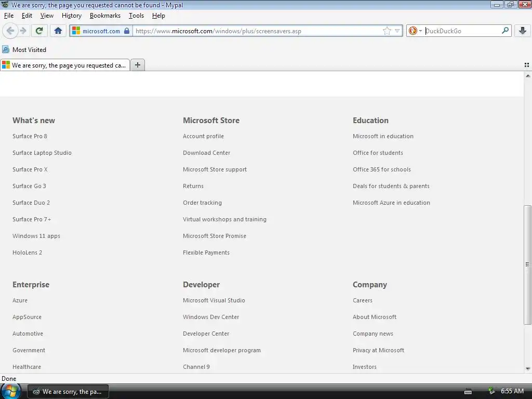Image resolution: width=532 pixels, height=399 pixels.
Task: Open the History menu
Action: (72, 16)
